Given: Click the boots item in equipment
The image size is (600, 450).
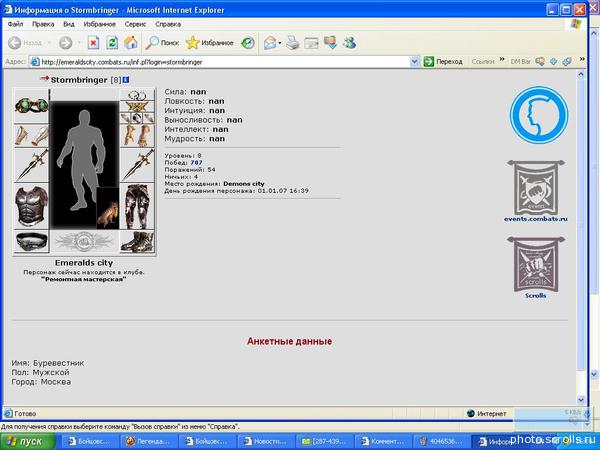Looking at the screenshot, I should pyautogui.click(x=134, y=241).
